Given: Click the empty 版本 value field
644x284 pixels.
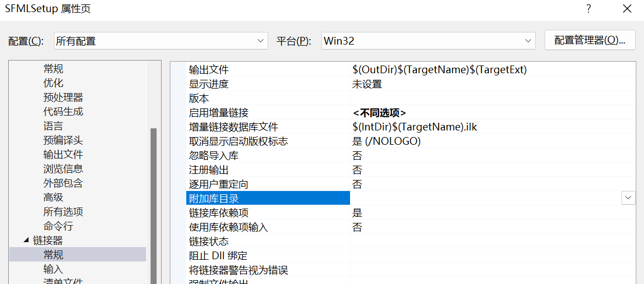Looking at the screenshot, I should click(493, 98).
